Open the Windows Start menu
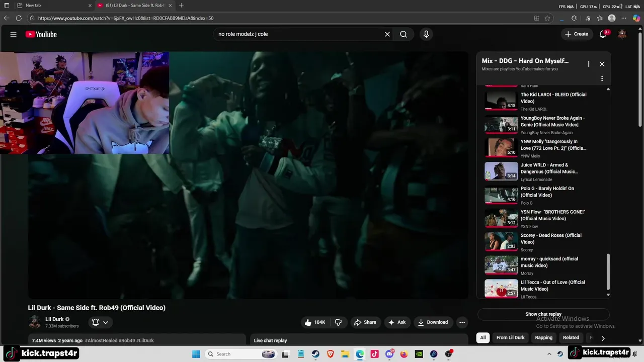Image resolution: width=644 pixels, height=362 pixels. click(x=196, y=354)
